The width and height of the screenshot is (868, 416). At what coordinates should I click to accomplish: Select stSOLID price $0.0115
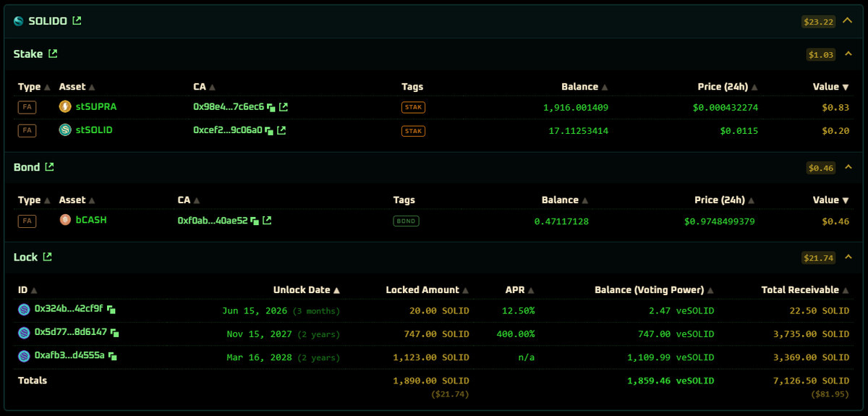click(739, 131)
